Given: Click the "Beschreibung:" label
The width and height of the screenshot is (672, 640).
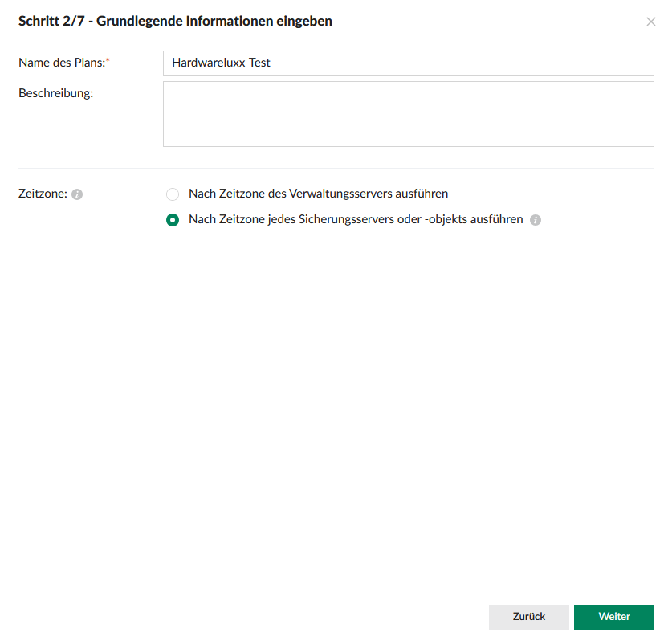Looking at the screenshot, I should pyautogui.click(x=55, y=93).
